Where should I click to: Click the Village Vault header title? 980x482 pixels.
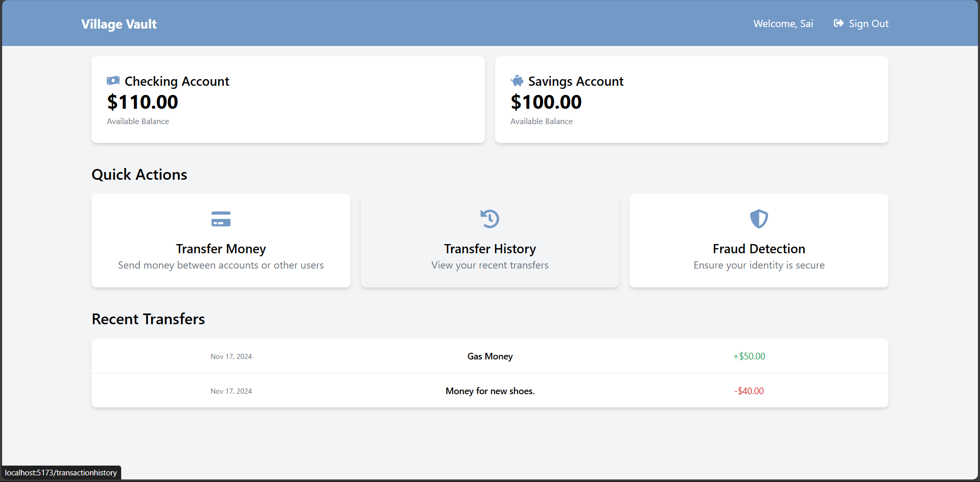(x=119, y=23)
